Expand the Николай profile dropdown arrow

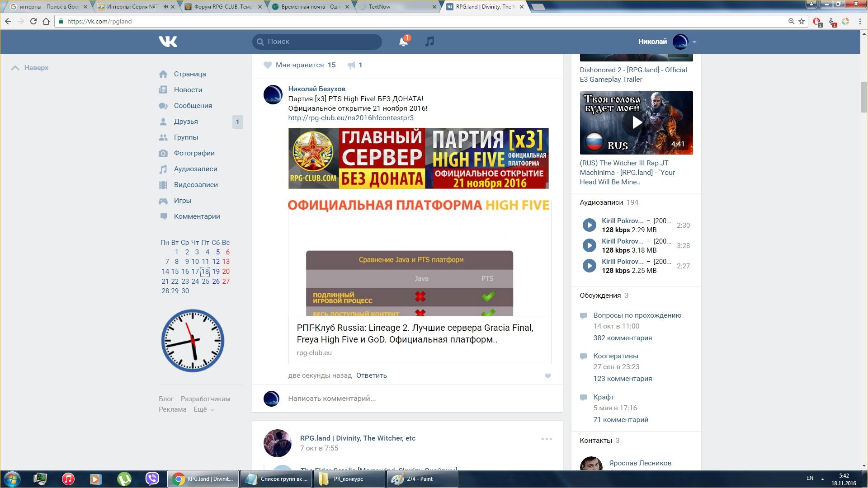[694, 42]
